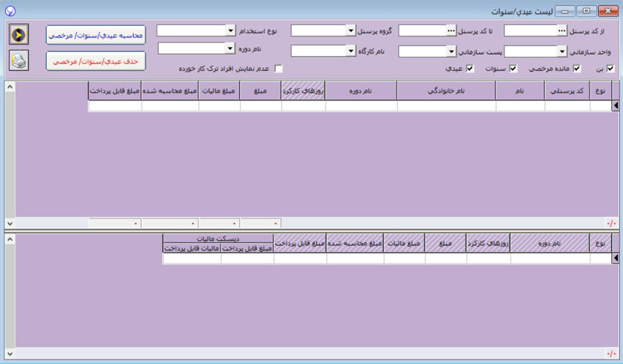The height and width of the screenshot is (364, 623).
Task: Uncheck the 'مانده مرخصی' checkbox
Action: [576, 69]
